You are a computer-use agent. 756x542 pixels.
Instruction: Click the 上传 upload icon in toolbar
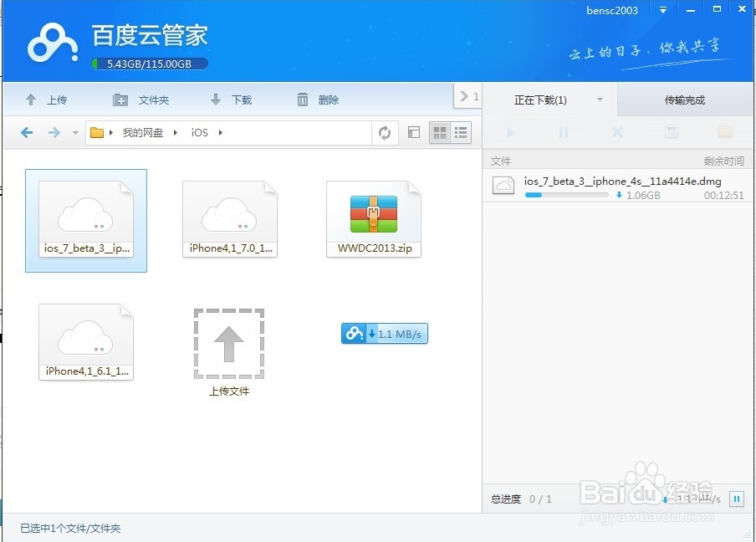[x=31, y=100]
